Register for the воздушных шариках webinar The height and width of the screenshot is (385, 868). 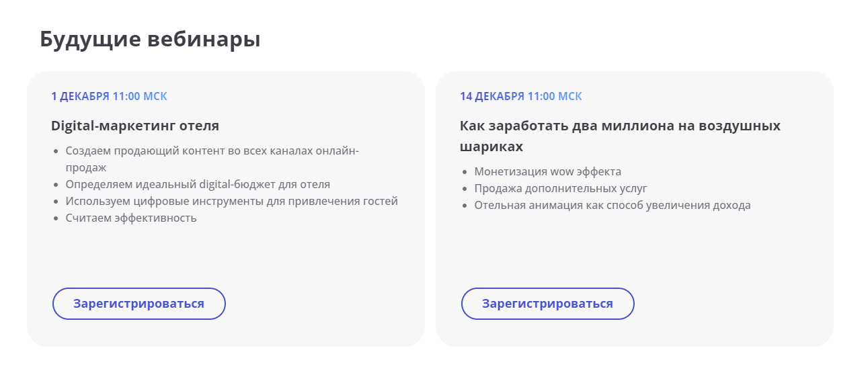click(548, 304)
